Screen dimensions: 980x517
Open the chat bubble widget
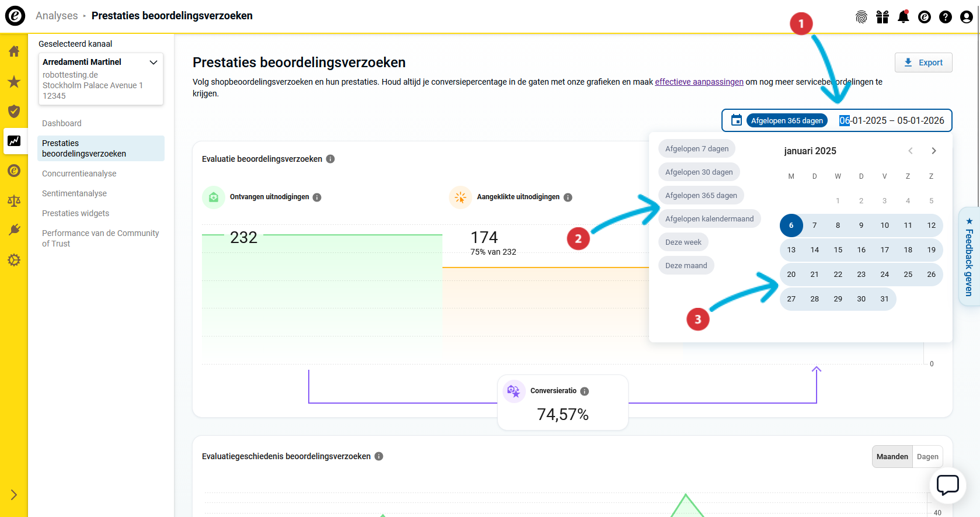947,485
